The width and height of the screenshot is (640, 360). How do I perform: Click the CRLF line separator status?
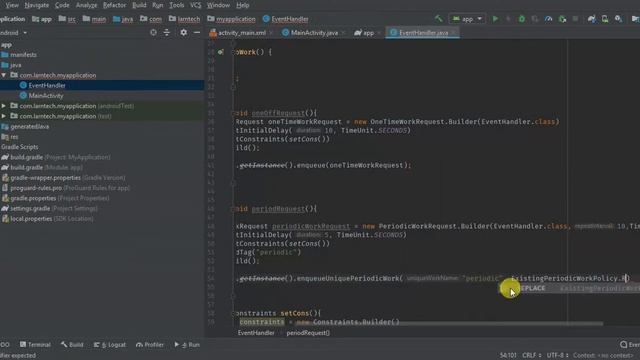531,356
